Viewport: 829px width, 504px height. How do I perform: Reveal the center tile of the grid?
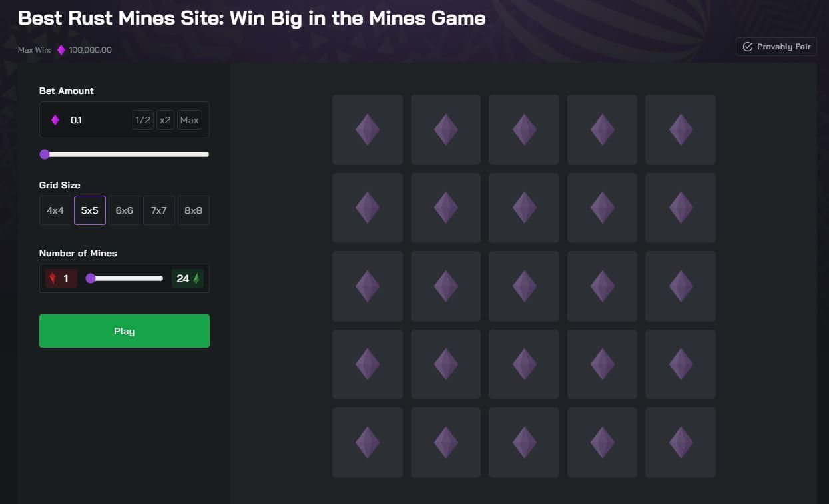tap(524, 286)
